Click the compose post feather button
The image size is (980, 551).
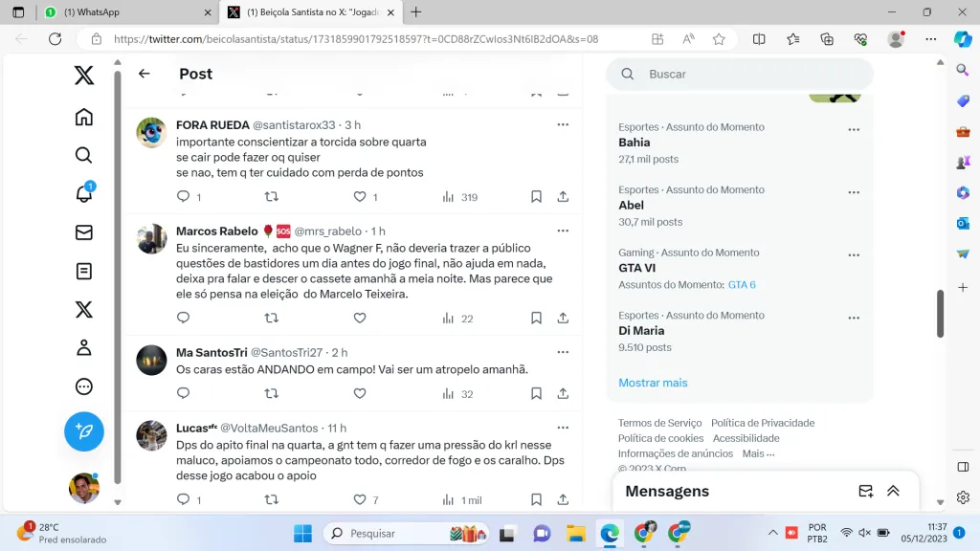pyautogui.click(x=84, y=431)
